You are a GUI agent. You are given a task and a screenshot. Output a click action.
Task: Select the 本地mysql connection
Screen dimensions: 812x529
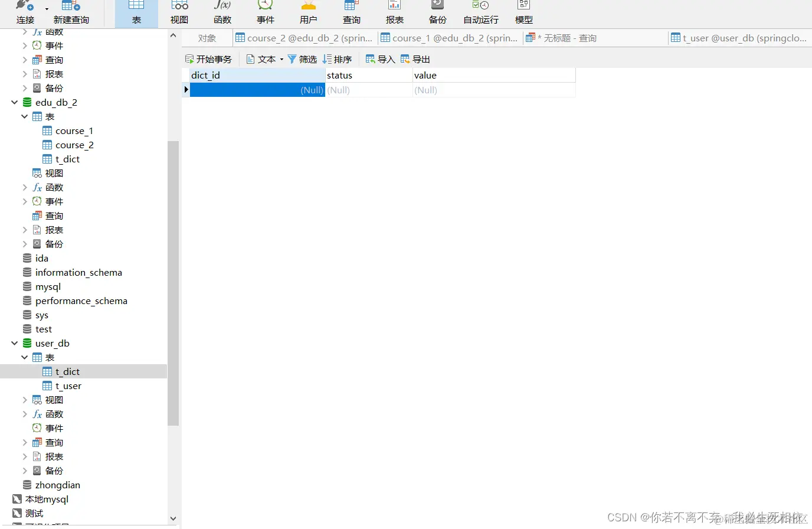(41, 499)
